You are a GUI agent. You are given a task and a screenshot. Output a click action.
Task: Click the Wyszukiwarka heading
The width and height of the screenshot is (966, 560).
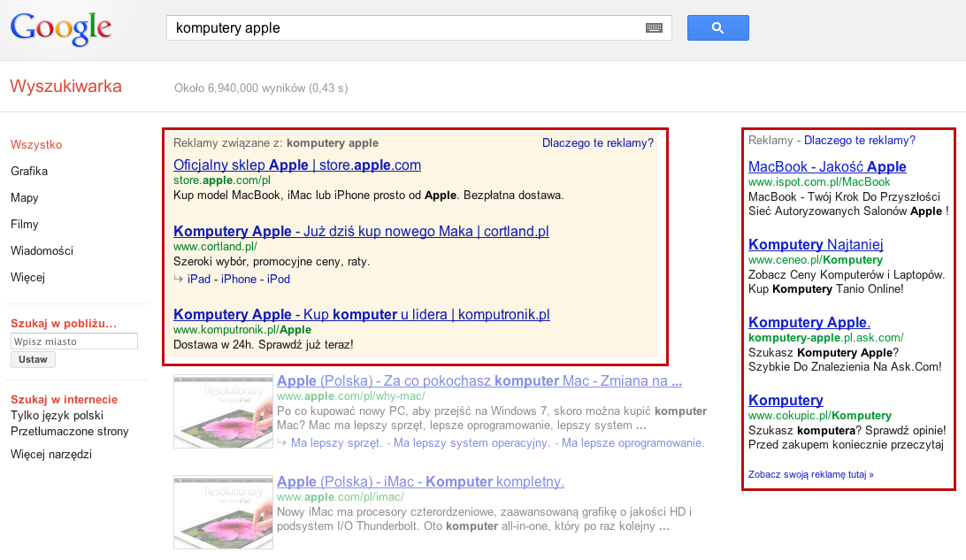[x=66, y=87]
